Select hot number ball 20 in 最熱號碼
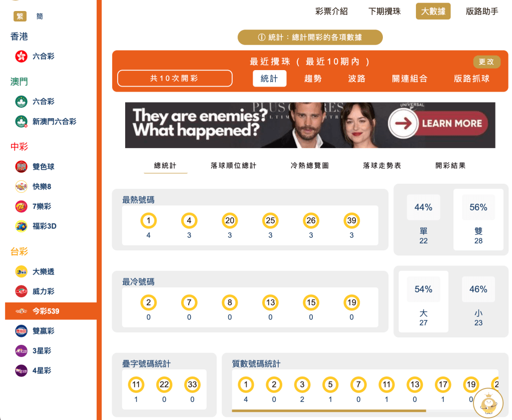 pyautogui.click(x=229, y=220)
